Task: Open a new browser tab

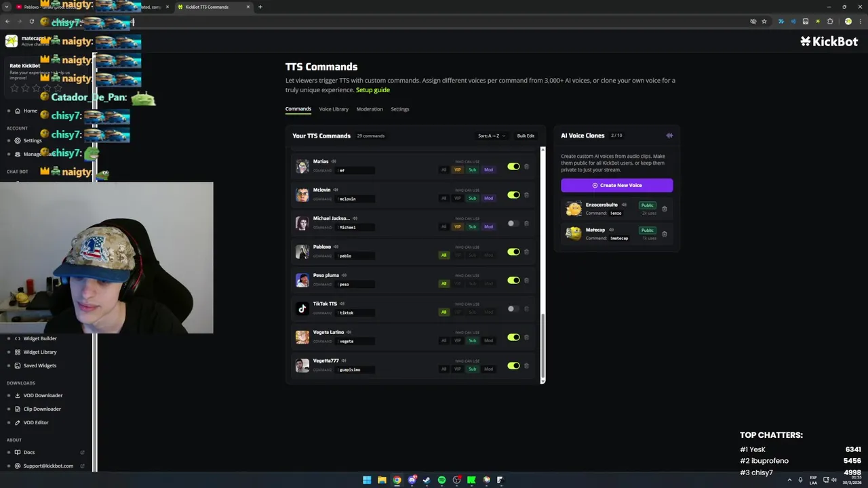Action: pyautogui.click(x=260, y=7)
